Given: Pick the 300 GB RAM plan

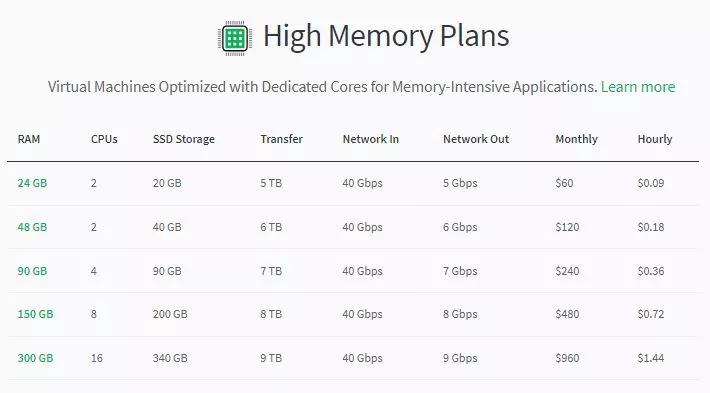Looking at the screenshot, I should coord(35,358).
